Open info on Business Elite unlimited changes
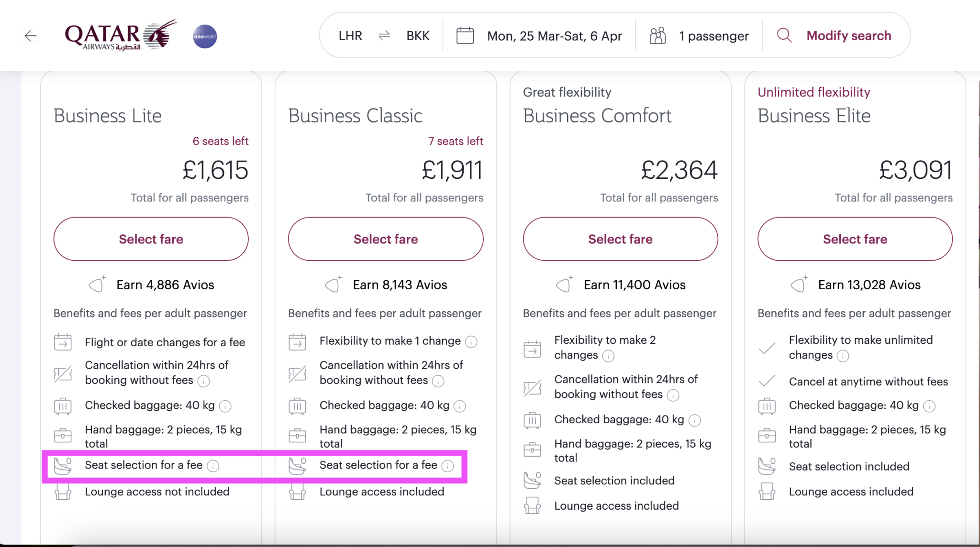980x547 pixels. tap(843, 356)
